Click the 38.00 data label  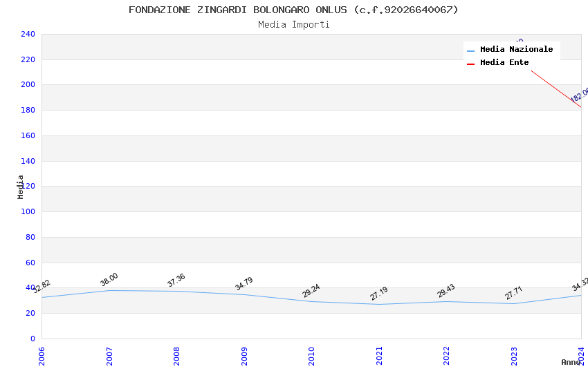tap(109, 280)
